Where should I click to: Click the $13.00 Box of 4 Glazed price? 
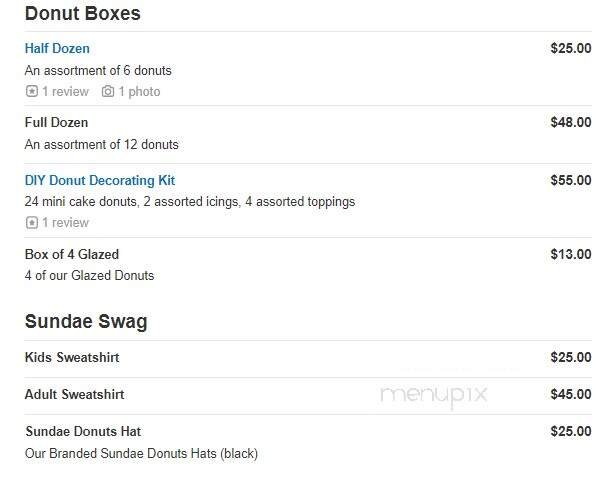pyautogui.click(x=570, y=255)
